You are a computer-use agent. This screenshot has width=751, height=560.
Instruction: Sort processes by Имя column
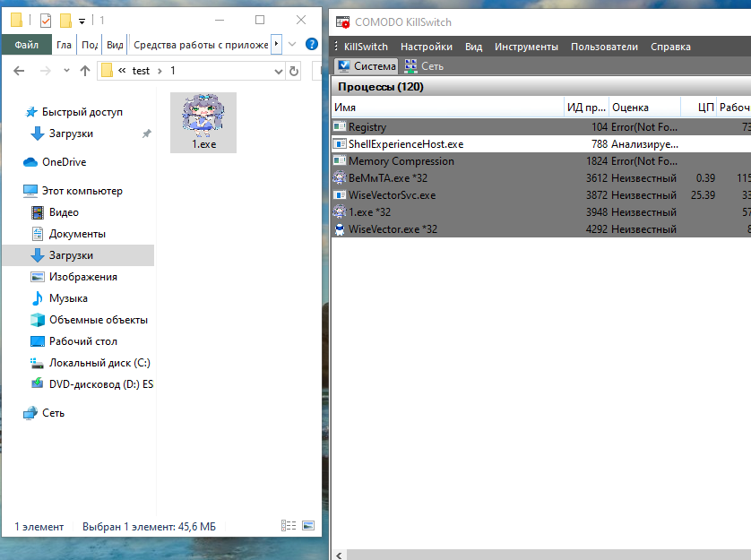click(448, 108)
